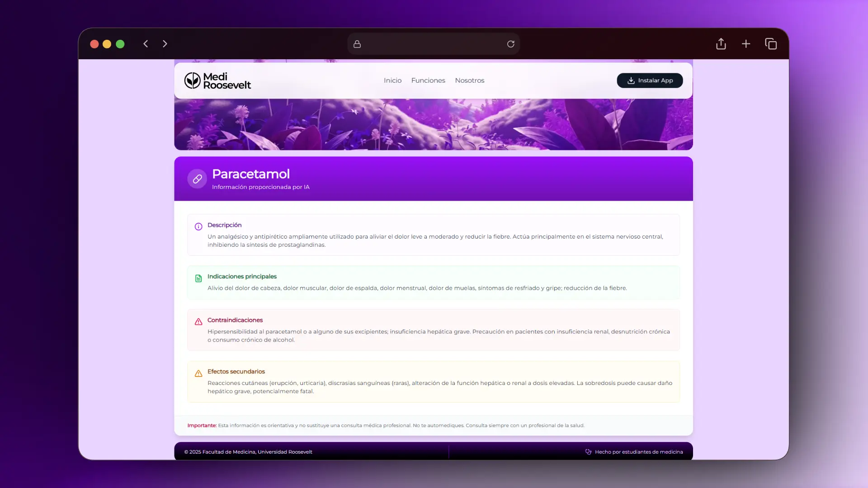The image size is (868, 488).
Task: Open the Inicio menu item
Action: pyautogui.click(x=392, y=80)
